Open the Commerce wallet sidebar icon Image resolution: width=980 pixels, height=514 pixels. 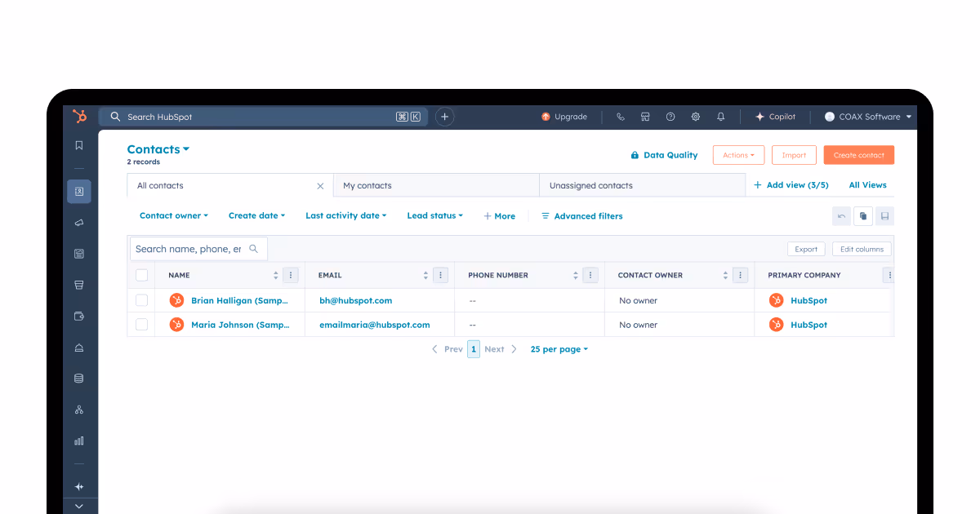[x=79, y=316]
